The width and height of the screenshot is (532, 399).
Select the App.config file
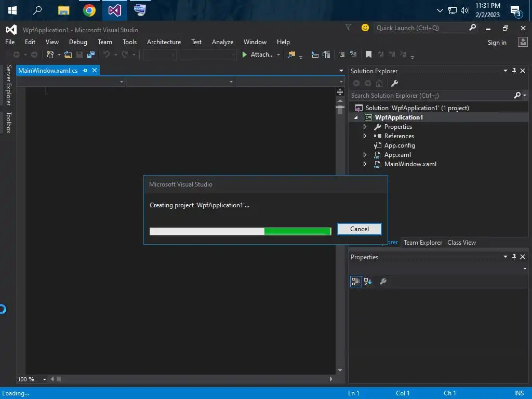point(400,145)
